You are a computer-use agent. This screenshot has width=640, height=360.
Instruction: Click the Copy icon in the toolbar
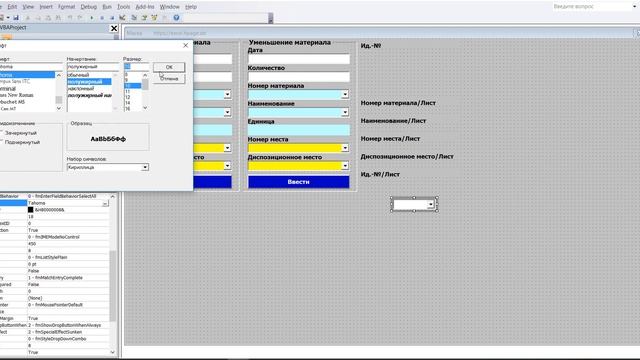click(x=38, y=18)
